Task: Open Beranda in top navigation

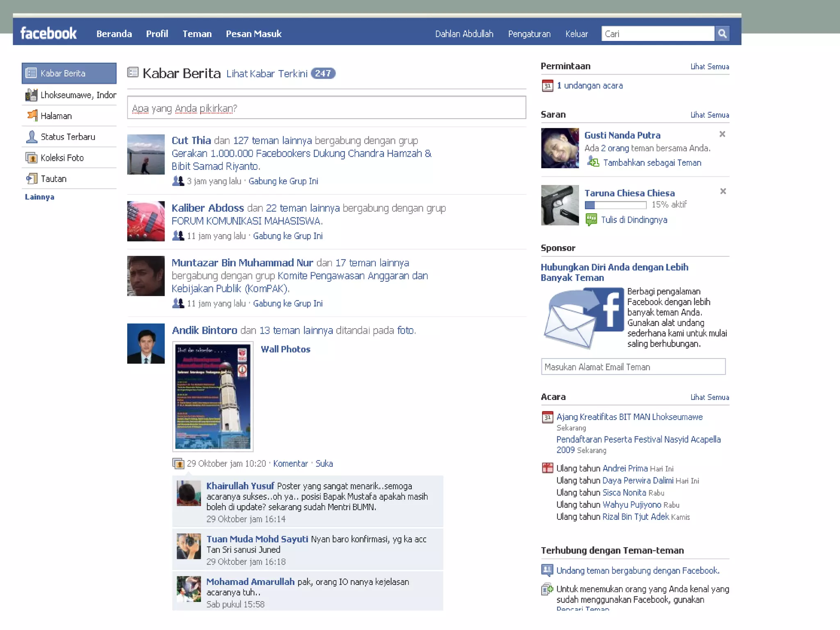Action: coord(114,34)
